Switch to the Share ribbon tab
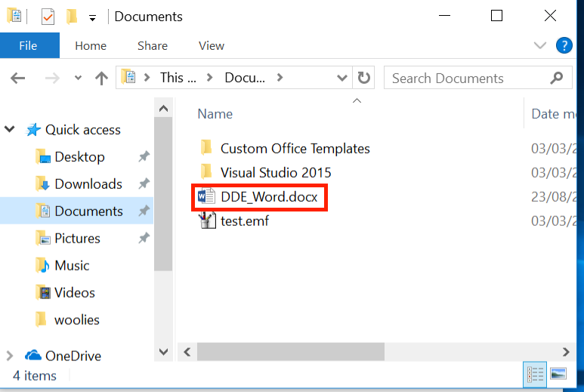584x392 pixels. click(x=152, y=45)
